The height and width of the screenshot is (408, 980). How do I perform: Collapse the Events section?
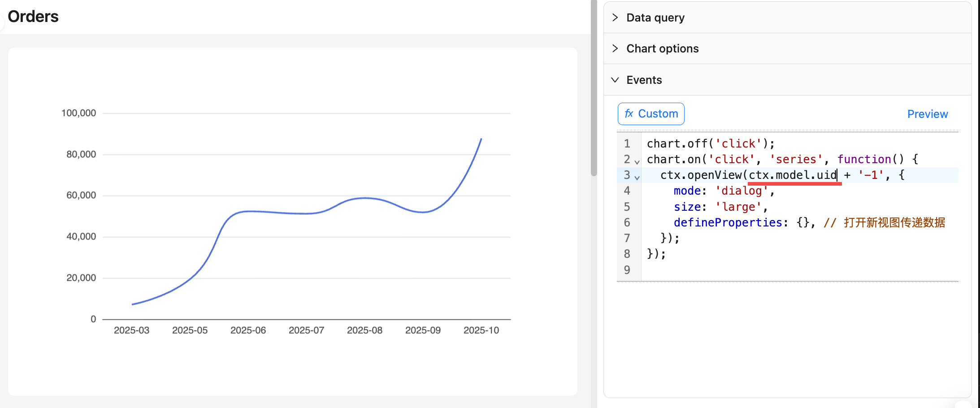pyautogui.click(x=644, y=80)
